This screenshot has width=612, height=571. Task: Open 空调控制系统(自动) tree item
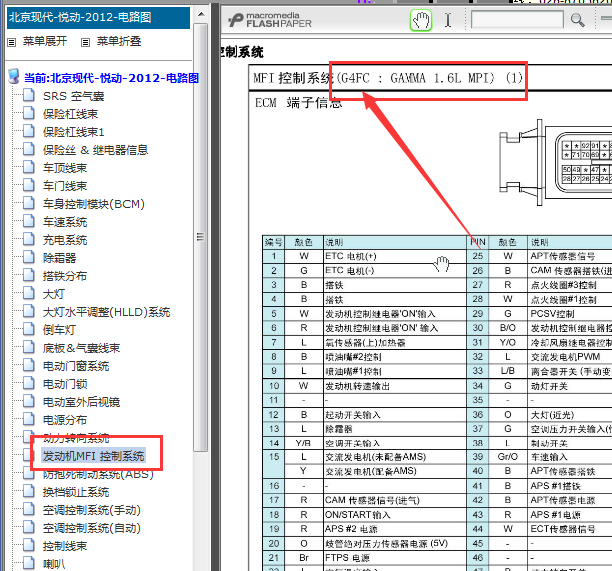pyautogui.click(x=92, y=528)
